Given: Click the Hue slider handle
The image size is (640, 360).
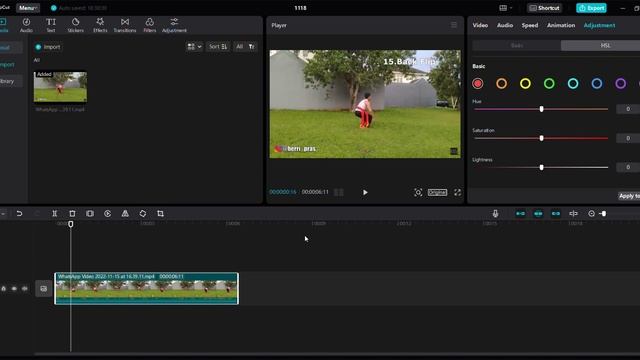Looking at the screenshot, I should pos(542,109).
